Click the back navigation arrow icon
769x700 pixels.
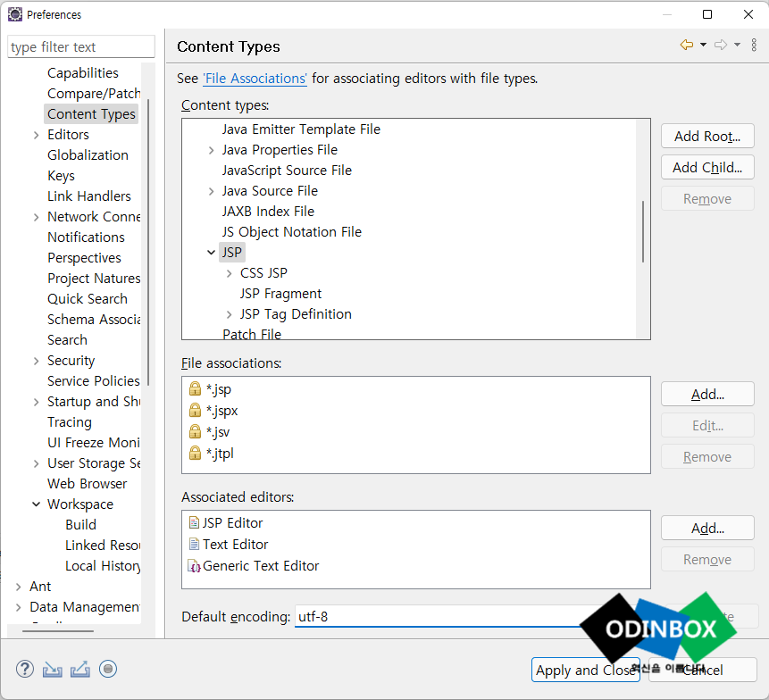(x=687, y=46)
